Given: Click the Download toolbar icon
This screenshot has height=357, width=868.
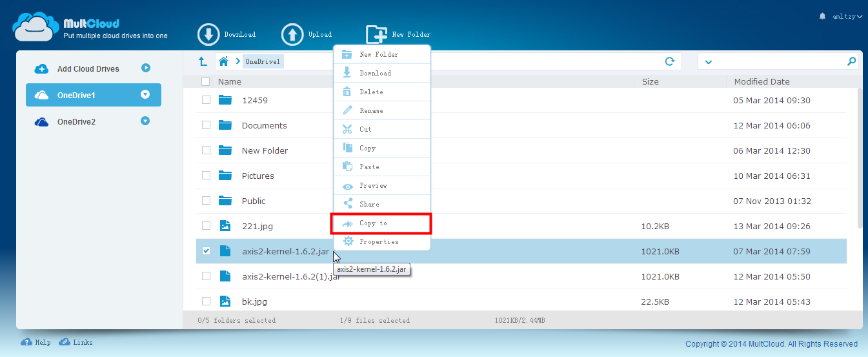Looking at the screenshot, I should pos(208,35).
